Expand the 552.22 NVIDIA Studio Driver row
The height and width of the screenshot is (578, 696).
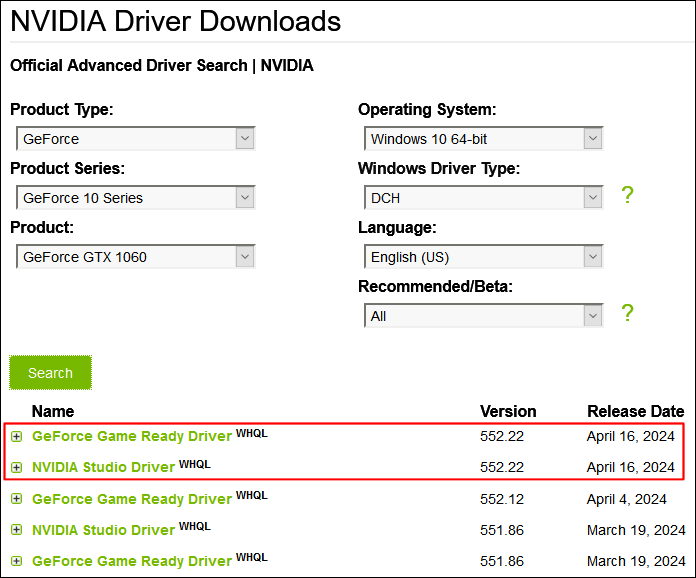pyautogui.click(x=16, y=467)
